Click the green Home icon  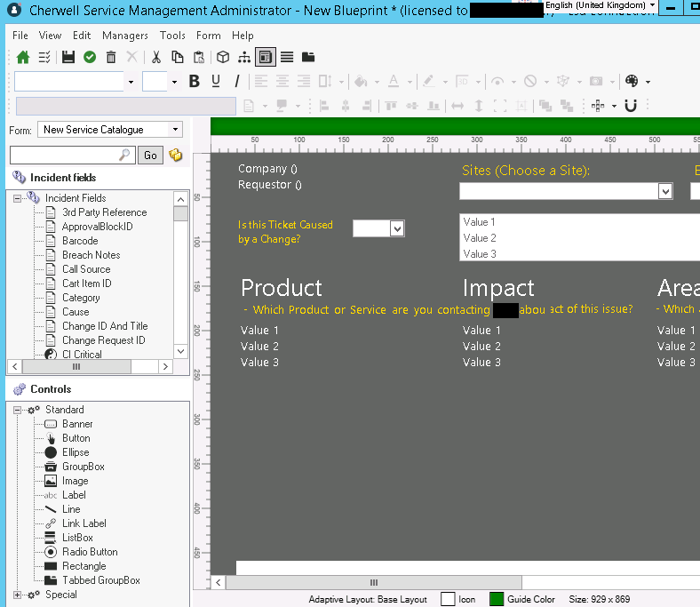coord(23,58)
